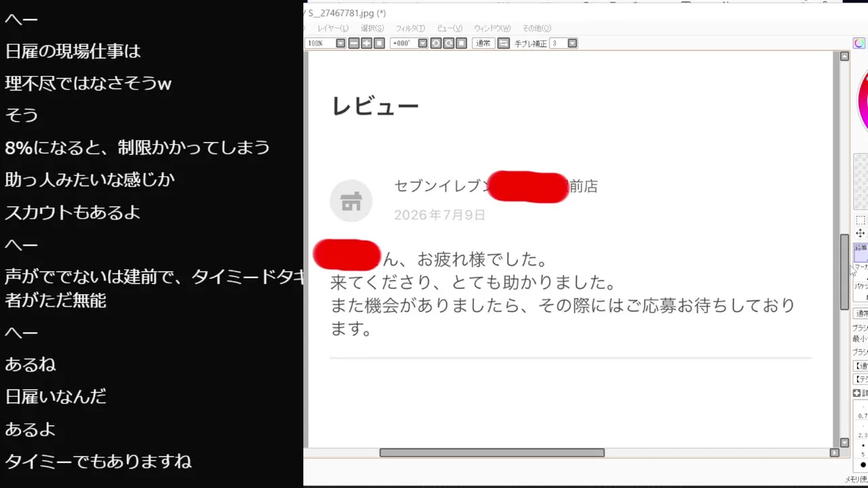The image size is (868, 488).
Task: Select the move tool
Action: pos(861,233)
